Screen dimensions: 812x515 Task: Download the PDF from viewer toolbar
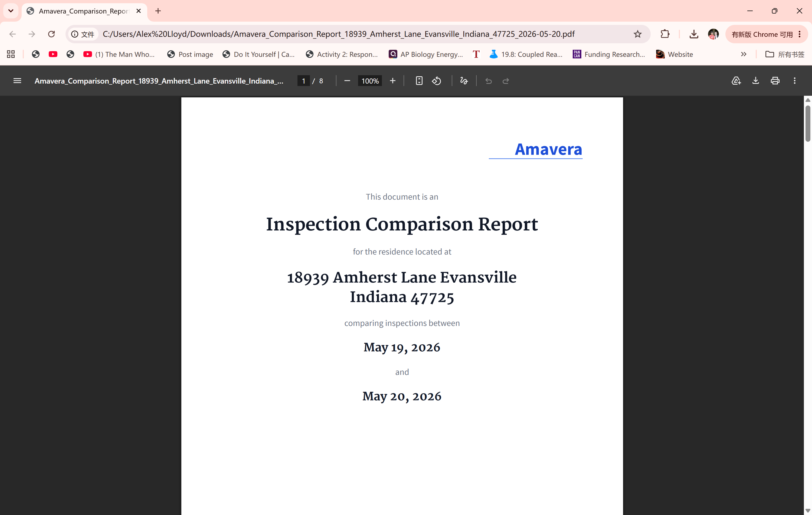756,81
